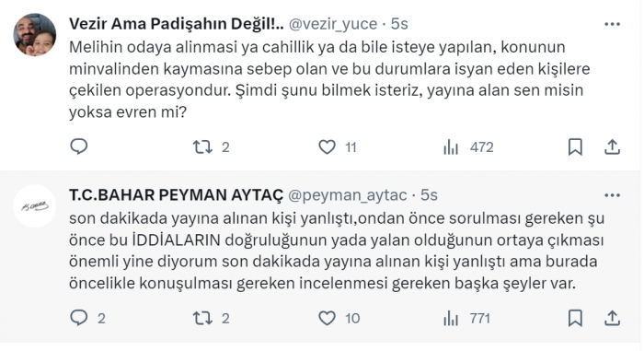Share the peyman_aytac tweet
This screenshot has height=351, width=644.
pos(612,318)
